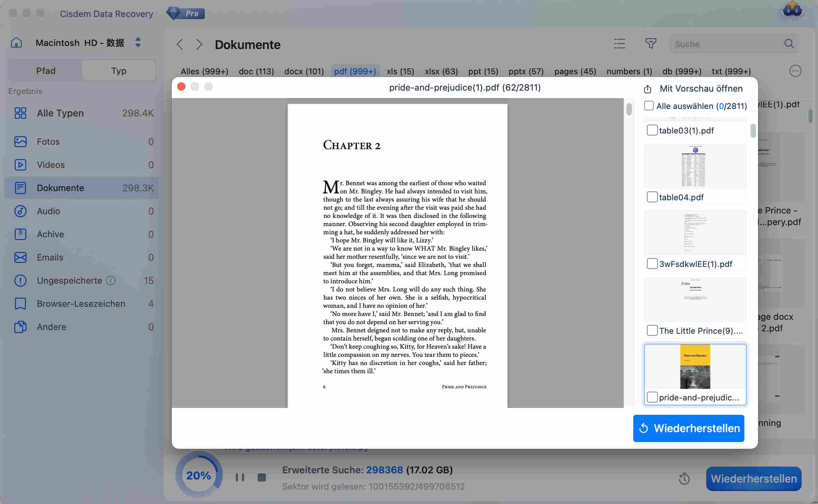Tick the table04.pdf checkbox

652,197
